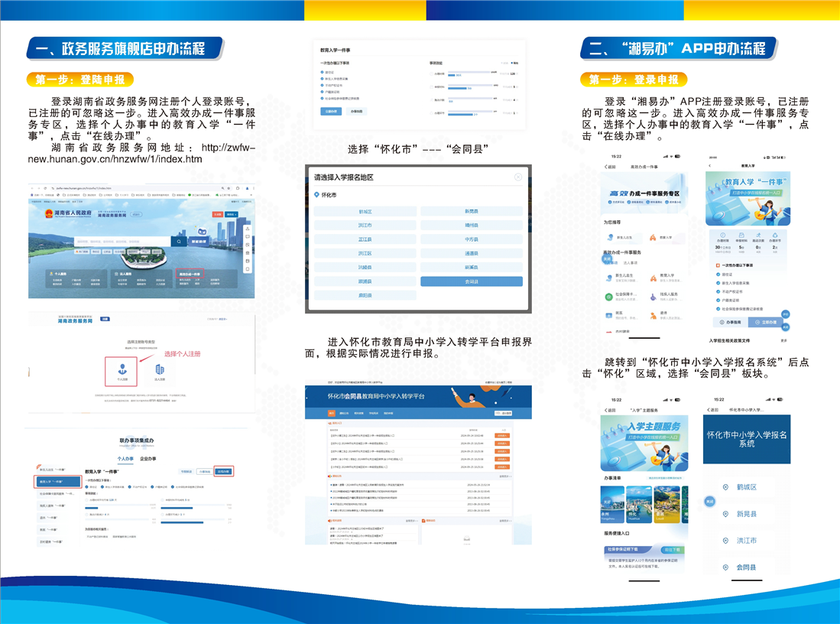
Task: Click the highlighted 高效办成一件事 portal entry
Action: (x=190, y=275)
